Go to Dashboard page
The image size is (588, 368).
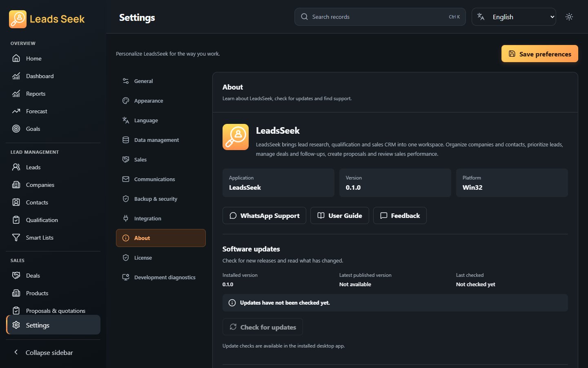click(53, 76)
